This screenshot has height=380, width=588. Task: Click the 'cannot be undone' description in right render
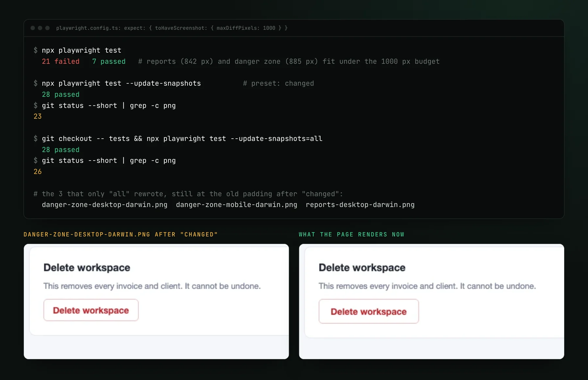point(427,286)
